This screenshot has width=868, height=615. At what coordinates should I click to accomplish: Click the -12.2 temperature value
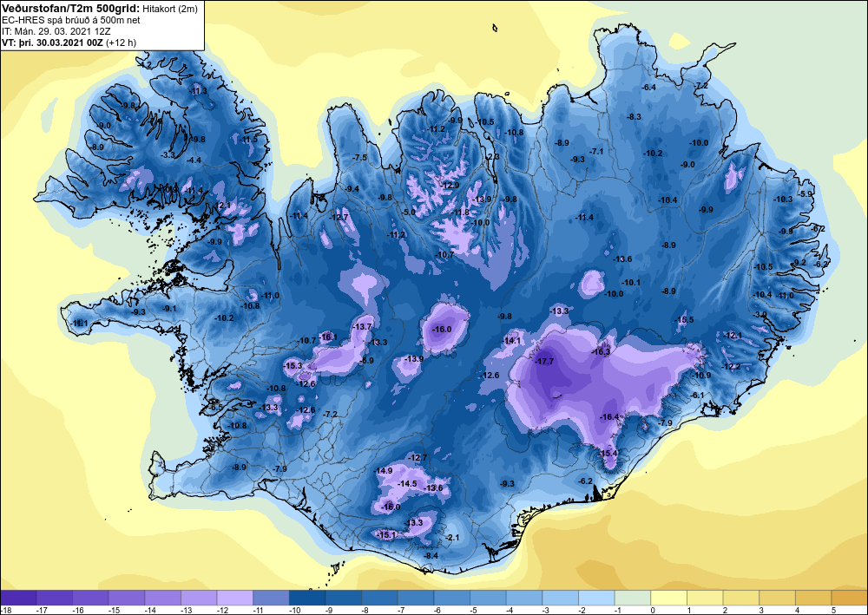coord(731,367)
